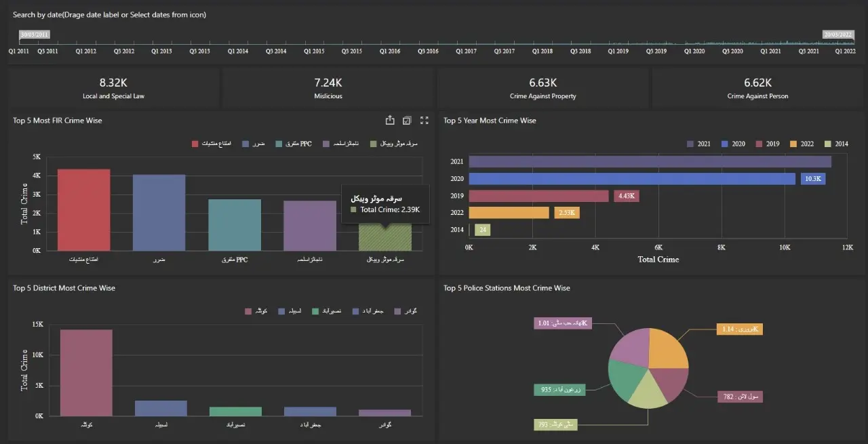Maximize the Top 5 FIR Crime chart
Viewport: 868px width, 444px height.
pos(425,121)
